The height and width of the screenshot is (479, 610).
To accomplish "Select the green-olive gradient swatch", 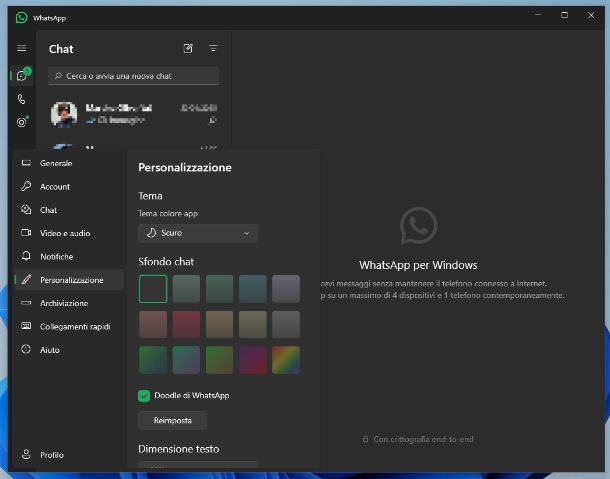I will 219,360.
